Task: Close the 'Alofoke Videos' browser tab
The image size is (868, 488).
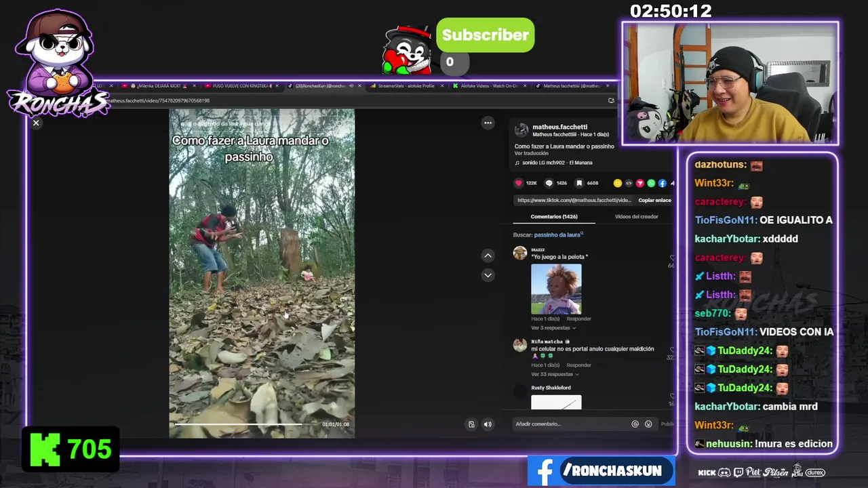Action: tap(526, 86)
